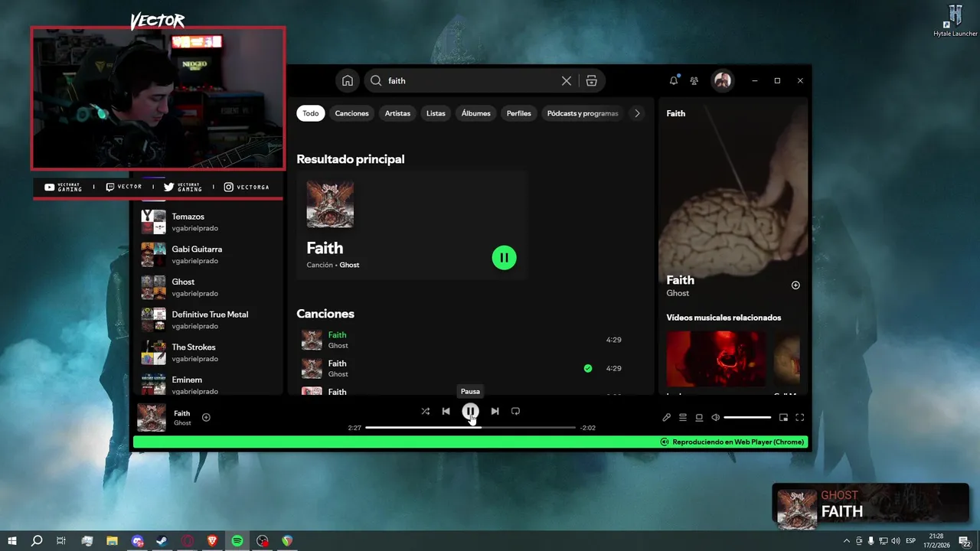Screen dimensions: 980x551
Task: Open the user profile avatar
Action: click(x=722, y=80)
